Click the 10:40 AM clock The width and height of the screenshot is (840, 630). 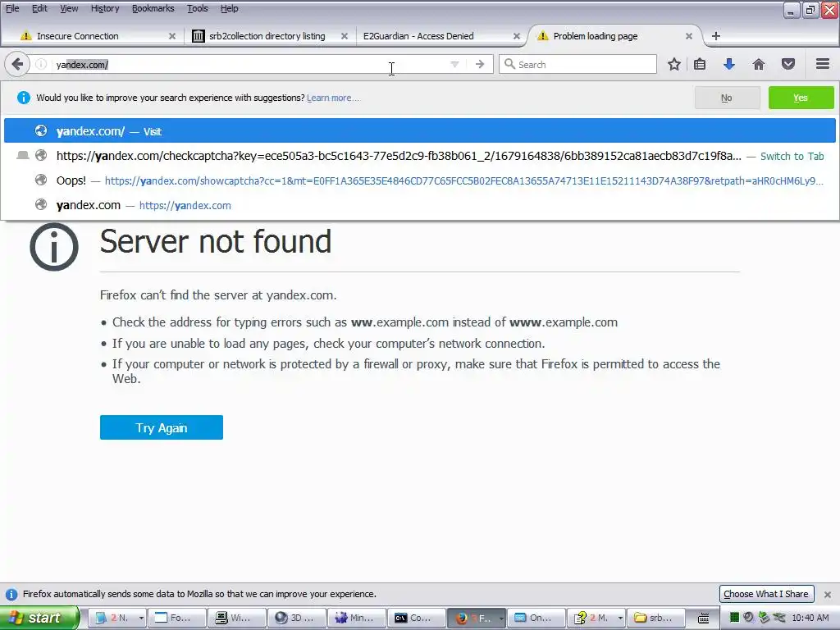coord(810,618)
